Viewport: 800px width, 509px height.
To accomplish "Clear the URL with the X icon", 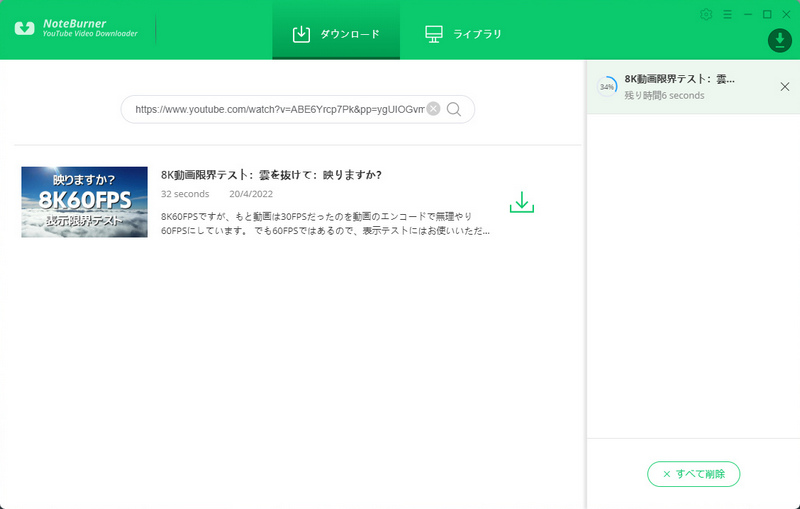I will 433,109.
